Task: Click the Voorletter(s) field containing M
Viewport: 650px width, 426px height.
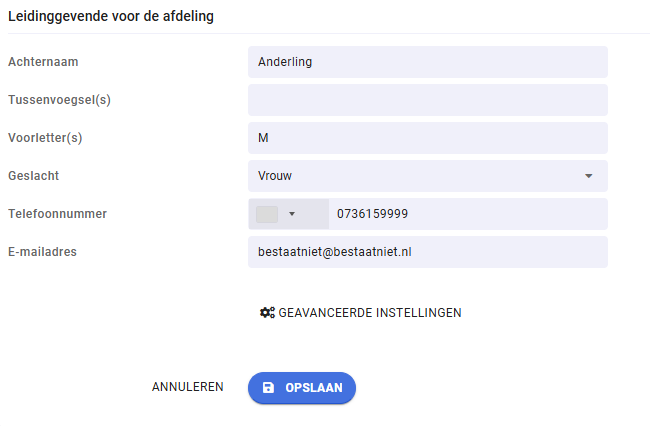Action: (428, 138)
